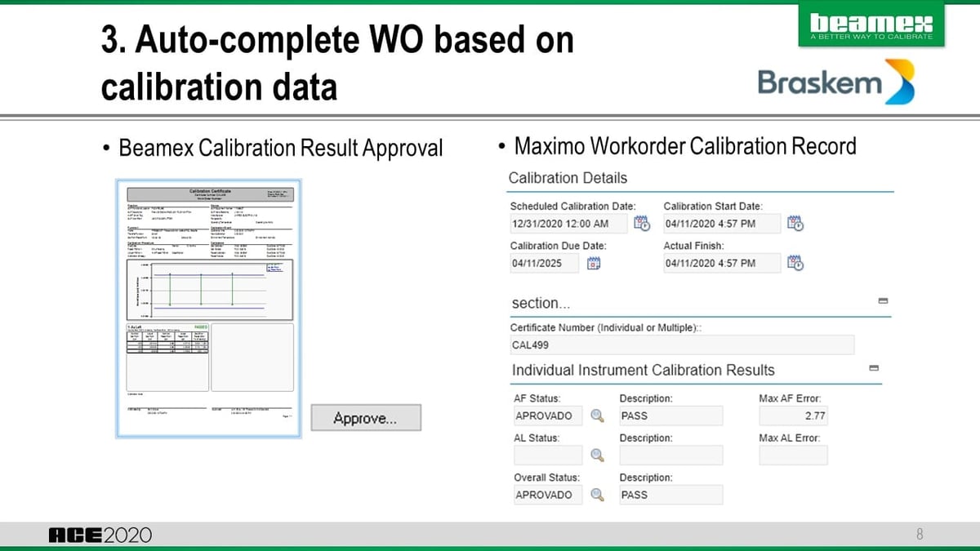The image size is (980, 551).
Task: Click the Max AF Error field showing 2.77
Action: point(793,415)
